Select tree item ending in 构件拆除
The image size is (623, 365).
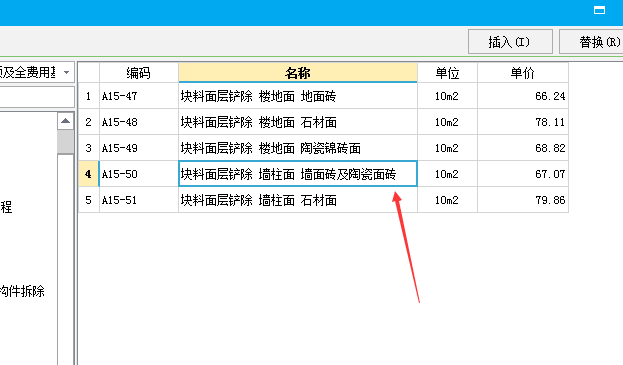pyautogui.click(x=22, y=291)
